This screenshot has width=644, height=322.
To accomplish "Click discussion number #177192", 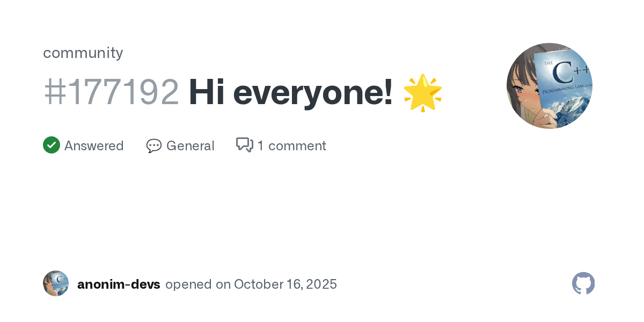I will pos(111,92).
